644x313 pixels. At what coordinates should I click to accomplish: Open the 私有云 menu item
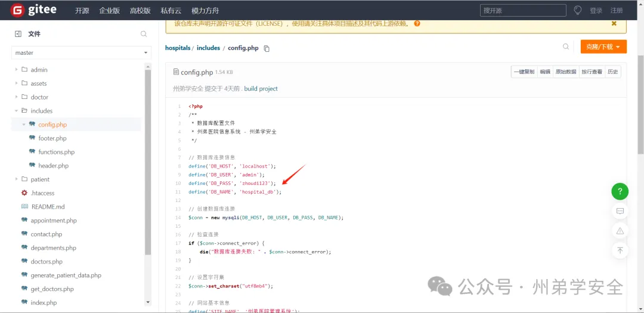pos(171,11)
